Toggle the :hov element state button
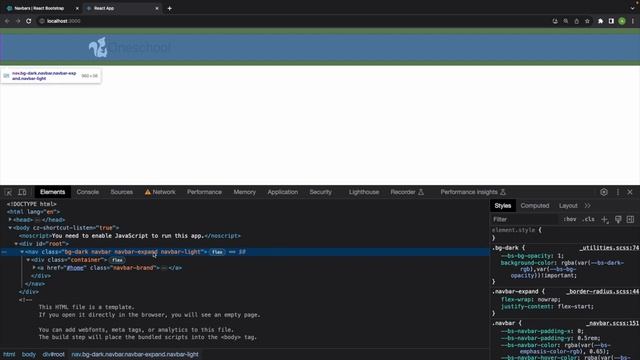This screenshot has height=360, width=640. click(x=570, y=220)
